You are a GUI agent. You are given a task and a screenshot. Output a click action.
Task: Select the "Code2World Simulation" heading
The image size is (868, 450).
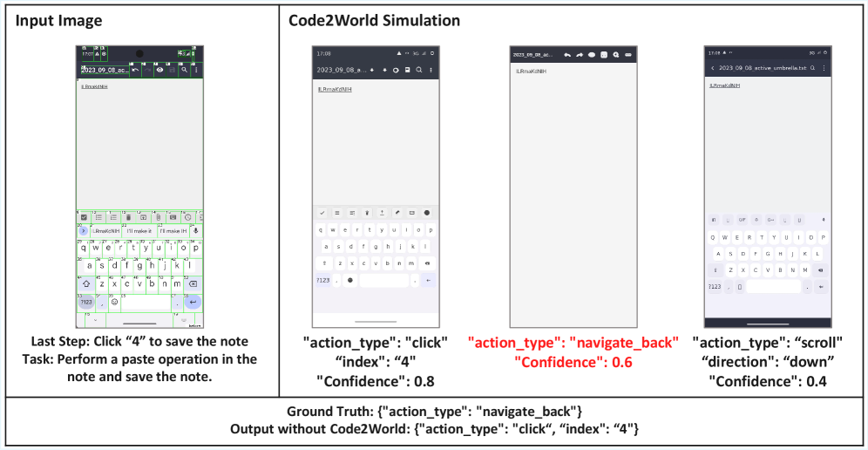[x=374, y=21]
